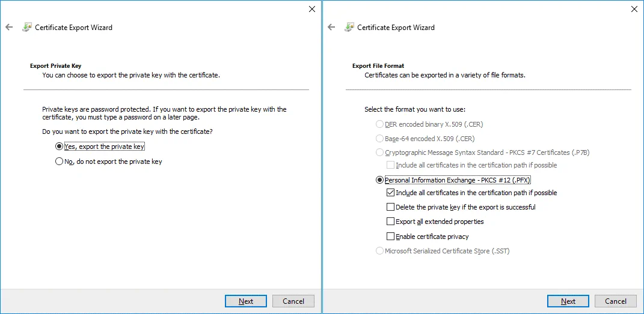Select Personal Information Exchange PKCS #12 (.PFX)
Screen dimensions: 644x314
379,180
